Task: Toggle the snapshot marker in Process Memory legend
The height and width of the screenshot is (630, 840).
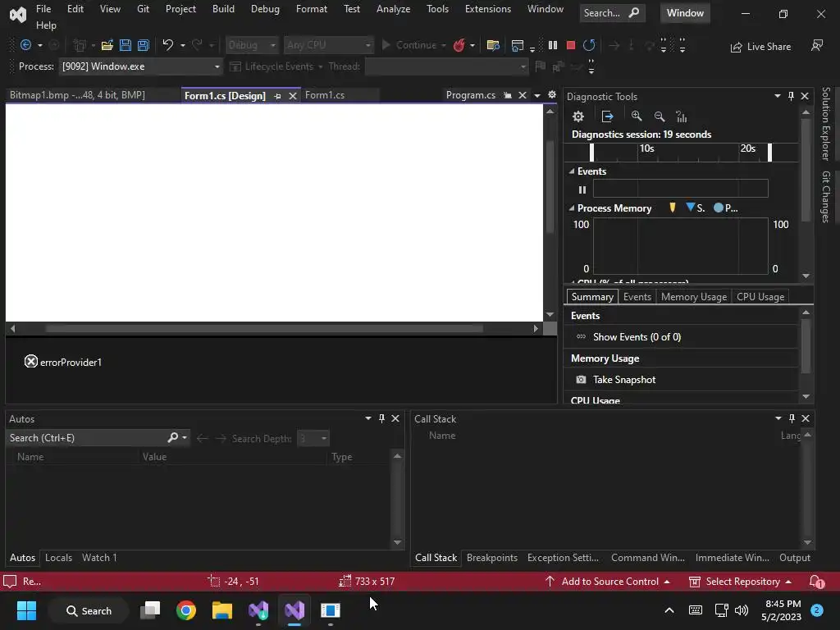Action: click(x=673, y=208)
